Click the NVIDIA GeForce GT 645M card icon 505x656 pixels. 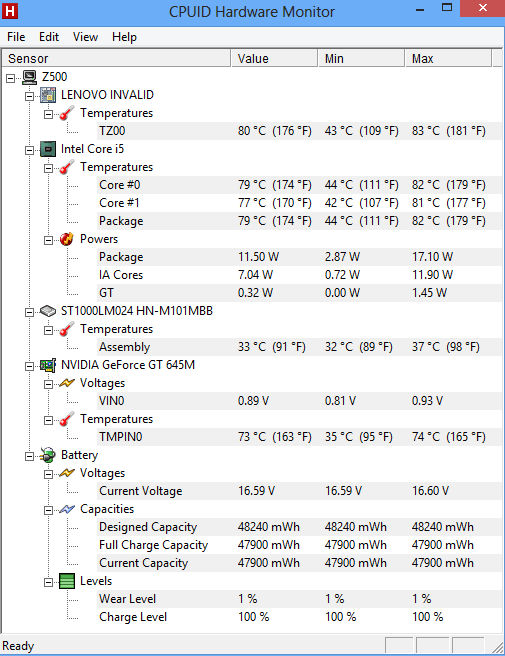[x=48, y=365]
